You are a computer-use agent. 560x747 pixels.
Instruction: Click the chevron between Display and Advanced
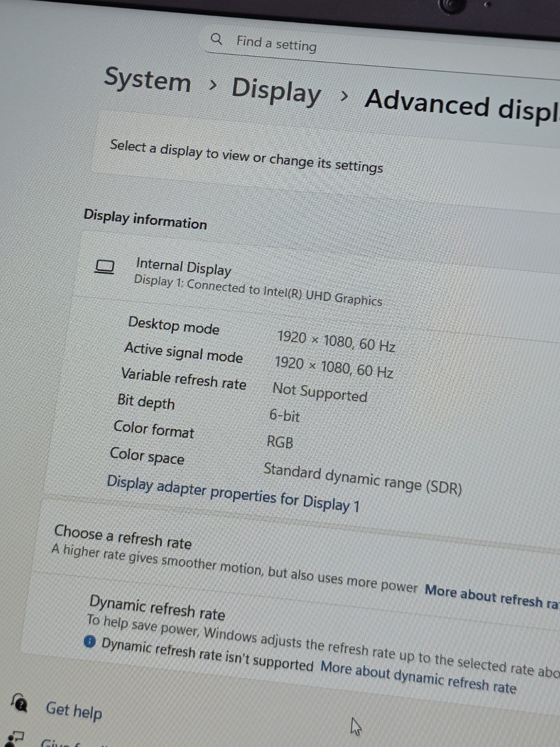point(344,96)
